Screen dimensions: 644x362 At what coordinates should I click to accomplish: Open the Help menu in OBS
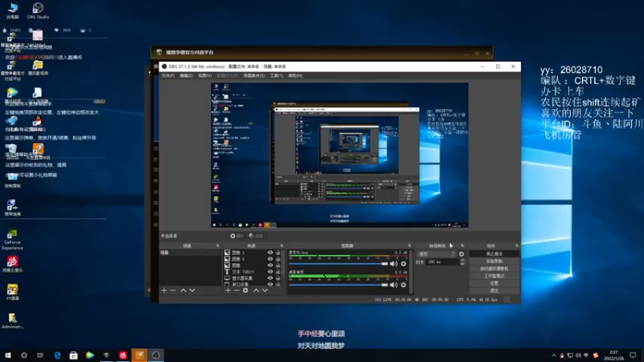point(295,76)
